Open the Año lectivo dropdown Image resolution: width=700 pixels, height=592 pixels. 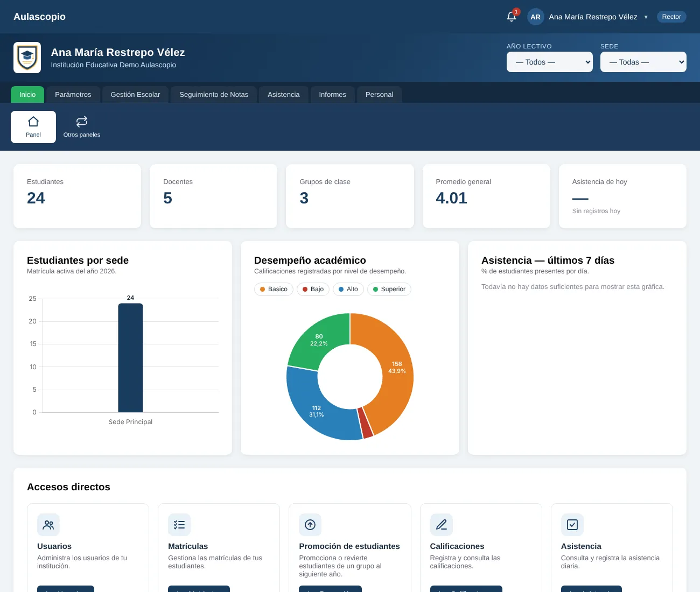[x=550, y=62]
